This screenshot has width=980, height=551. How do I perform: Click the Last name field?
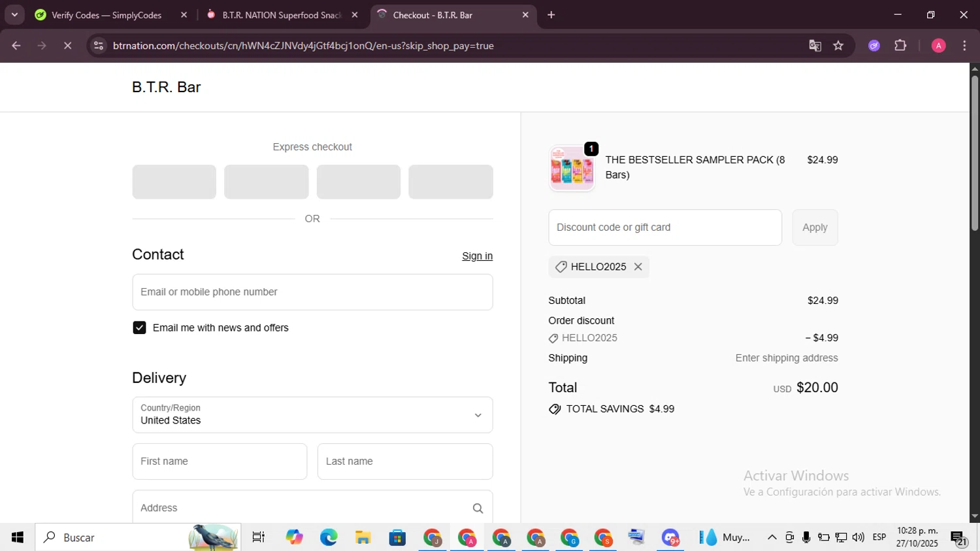(405, 461)
